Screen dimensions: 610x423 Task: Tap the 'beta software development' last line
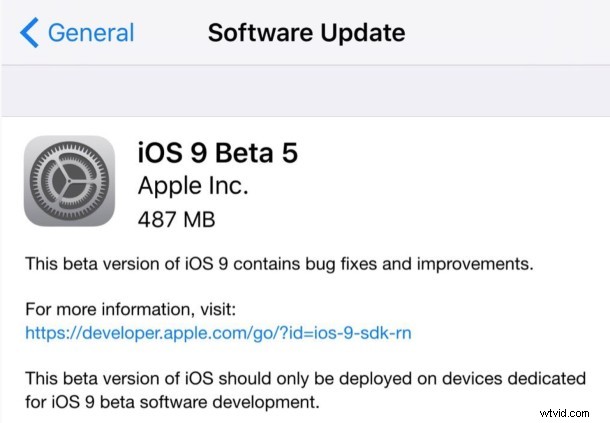(172, 402)
